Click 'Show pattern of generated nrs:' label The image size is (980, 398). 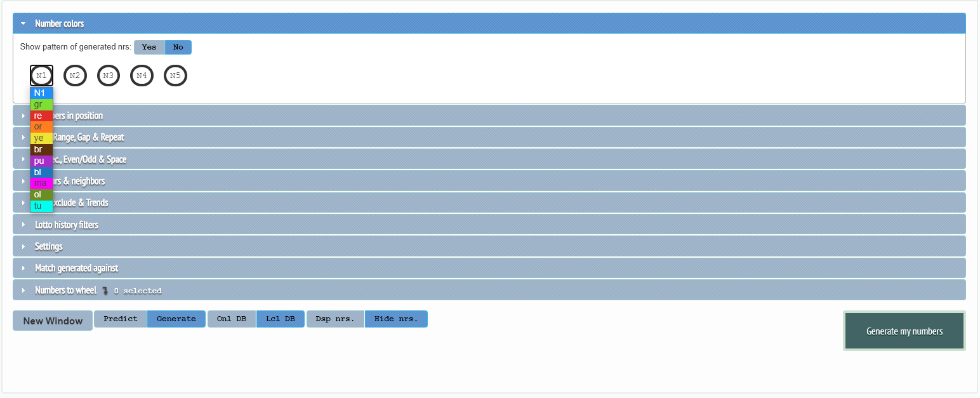(76, 47)
